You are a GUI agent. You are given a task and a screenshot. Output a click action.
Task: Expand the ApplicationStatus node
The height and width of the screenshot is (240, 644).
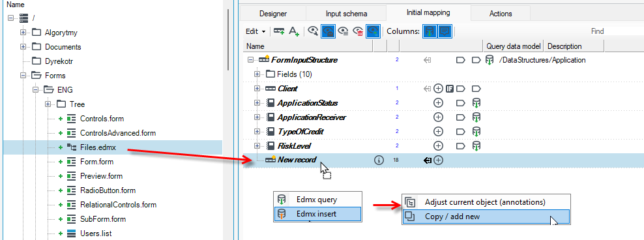257,103
